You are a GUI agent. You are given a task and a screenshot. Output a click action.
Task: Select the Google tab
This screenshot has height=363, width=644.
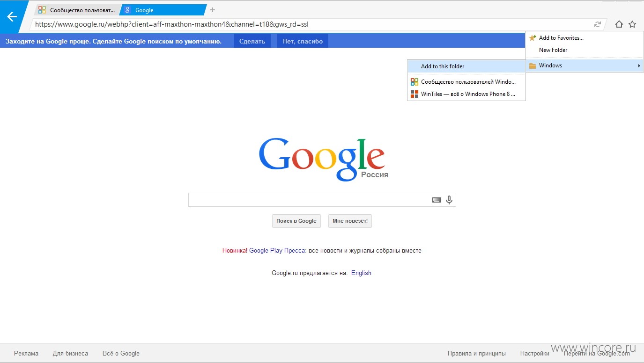tap(163, 10)
